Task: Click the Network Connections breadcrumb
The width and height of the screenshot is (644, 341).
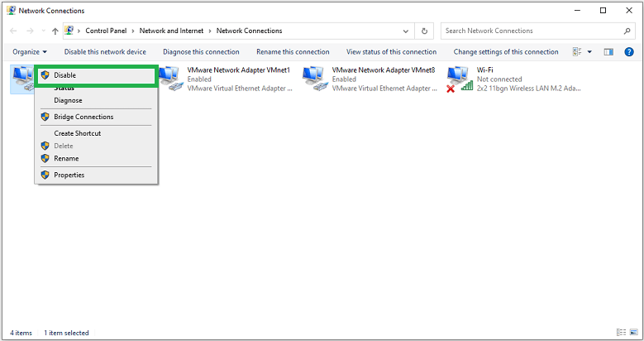Action: 250,31
